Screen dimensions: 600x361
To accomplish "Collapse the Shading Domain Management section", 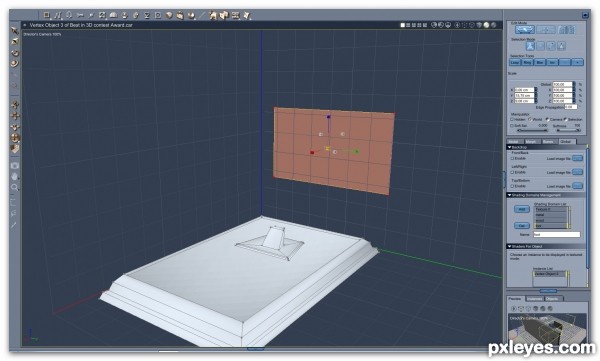I will point(510,195).
